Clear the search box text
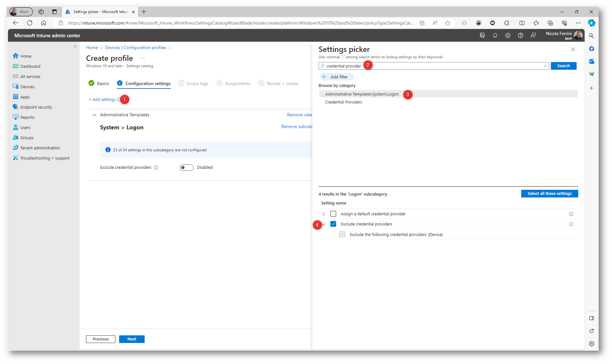The image size is (612, 364). click(x=545, y=66)
